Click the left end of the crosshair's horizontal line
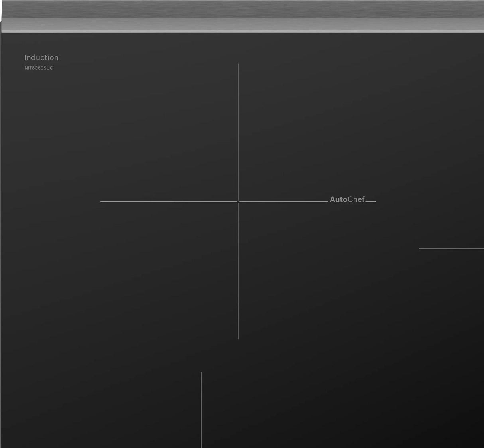 [102, 201]
